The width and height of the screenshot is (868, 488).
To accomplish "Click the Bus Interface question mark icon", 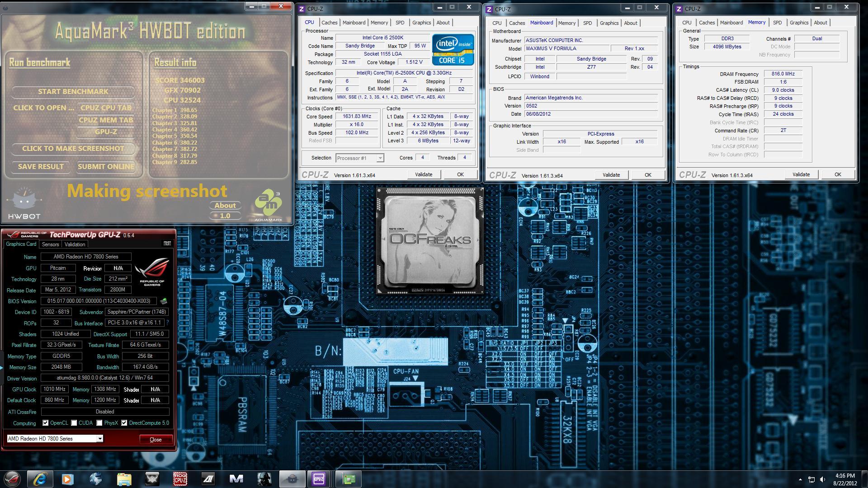I will click(x=167, y=323).
